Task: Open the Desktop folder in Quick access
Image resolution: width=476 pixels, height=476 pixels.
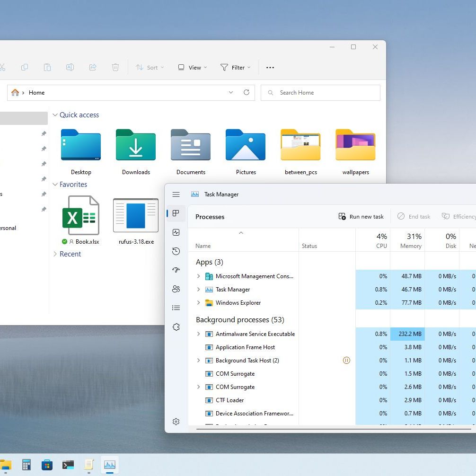Action: [81, 152]
